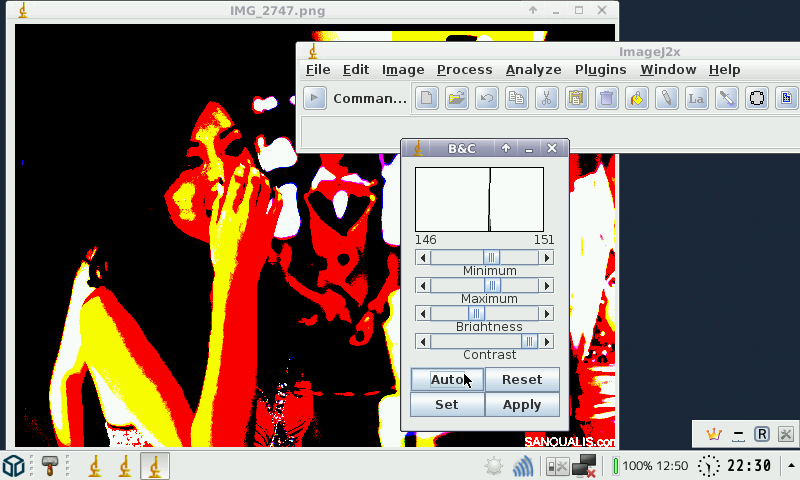
Task: Open the Plugins menu
Action: click(601, 69)
